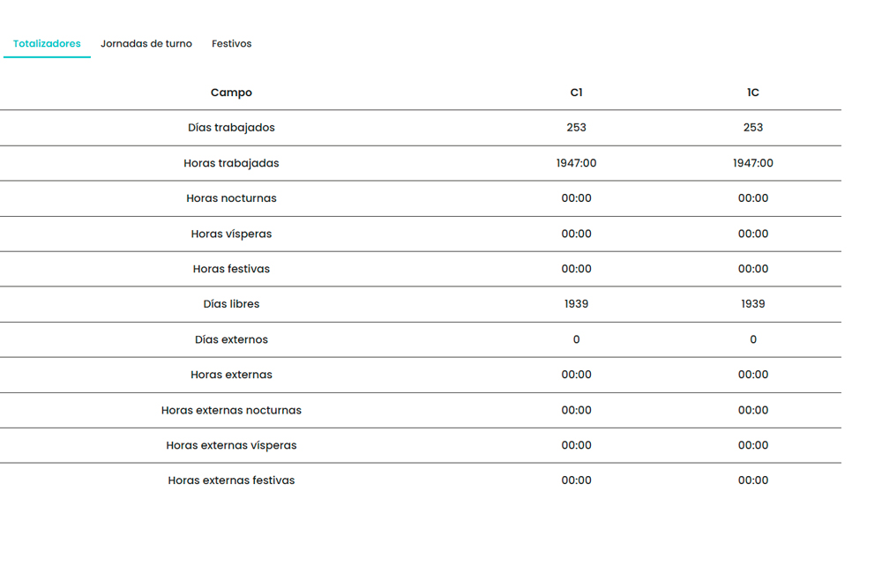Select the Días trabajados row label
This screenshot has width=882, height=588.
231,128
